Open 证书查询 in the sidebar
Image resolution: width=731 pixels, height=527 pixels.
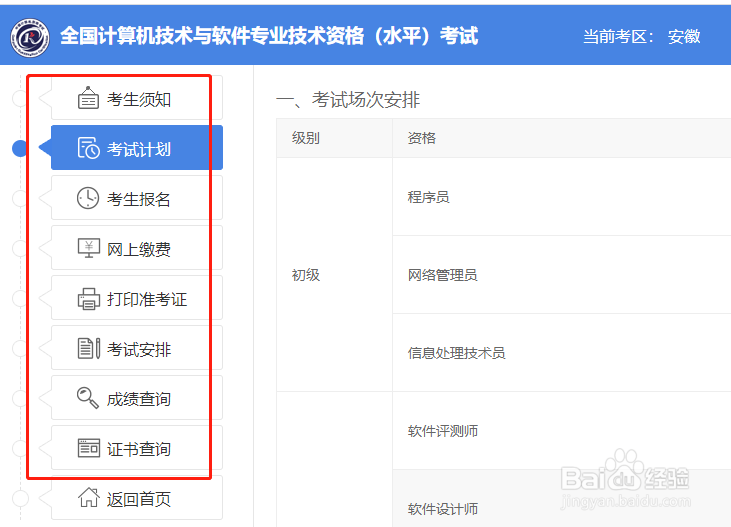pyautogui.click(x=137, y=448)
